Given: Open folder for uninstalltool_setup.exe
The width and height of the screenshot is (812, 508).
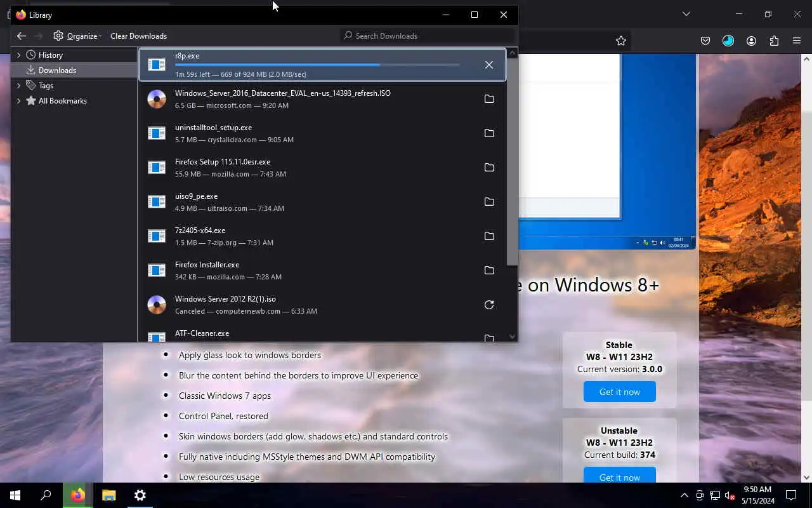Looking at the screenshot, I should pos(489,133).
